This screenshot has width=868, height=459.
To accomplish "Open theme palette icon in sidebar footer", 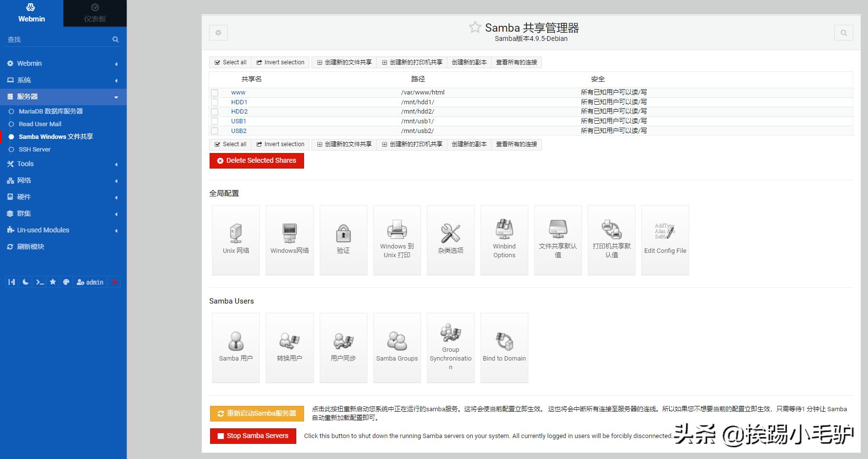I will point(66,282).
